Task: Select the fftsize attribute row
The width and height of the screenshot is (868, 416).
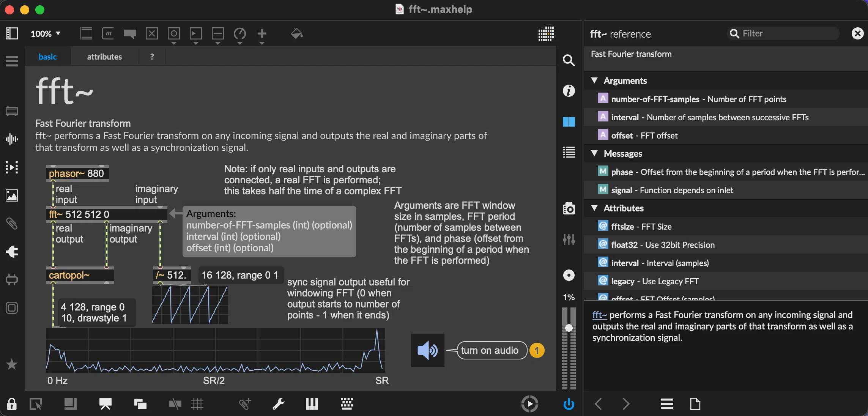Action: pos(726,227)
